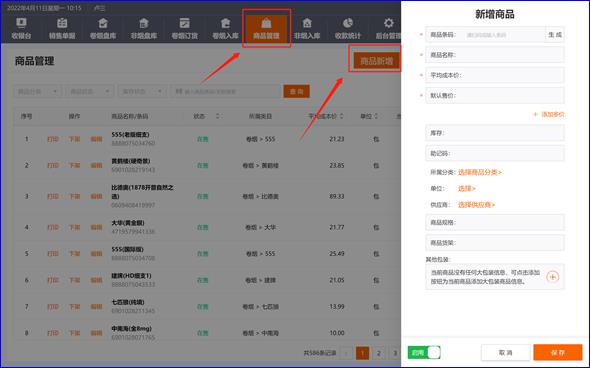Sort by 平均成本价 column header
The width and height of the screenshot is (590, 368).
tap(326, 116)
